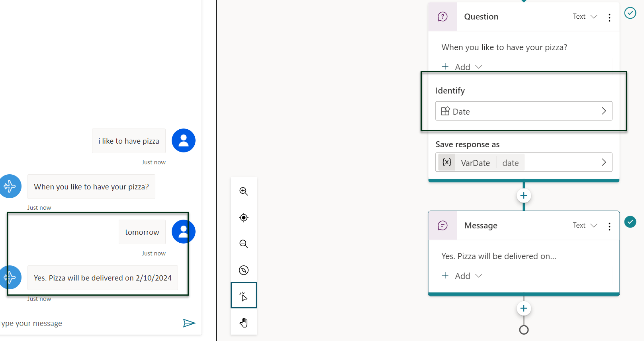
Task: Open the minimap compass icon
Action: pyautogui.click(x=243, y=270)
